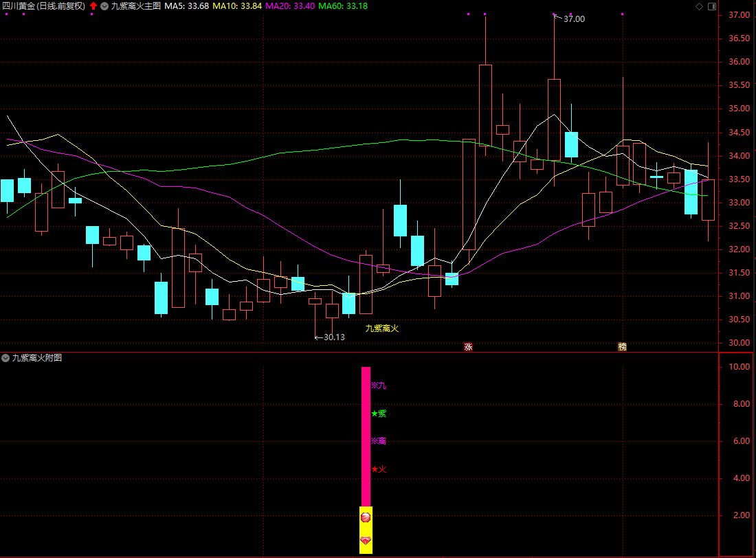
Task: Click the red ★火 label in the sub-chart
Action: point(379,469)
